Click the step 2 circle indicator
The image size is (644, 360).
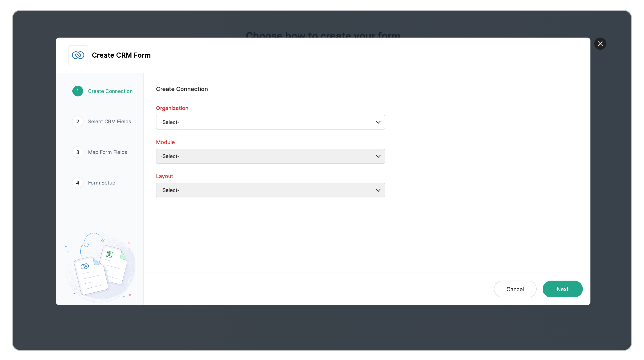click(x=78, y=122)
